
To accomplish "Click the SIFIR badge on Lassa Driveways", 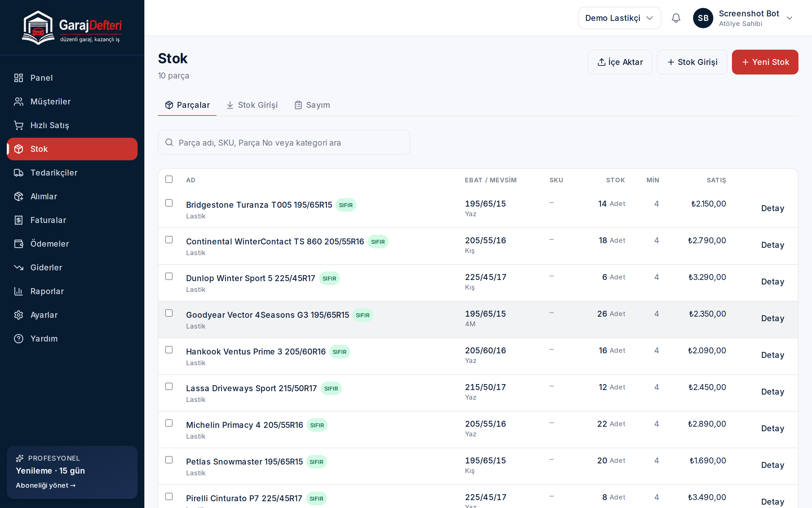I will pos(331,388).
